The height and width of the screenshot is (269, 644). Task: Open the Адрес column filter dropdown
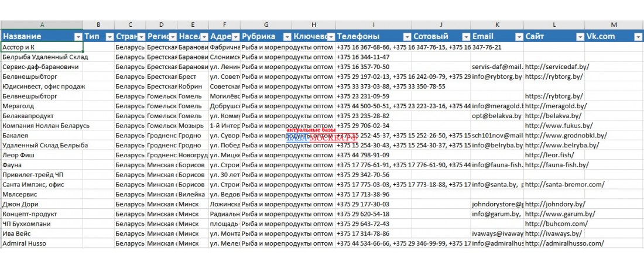click(236, 36)
